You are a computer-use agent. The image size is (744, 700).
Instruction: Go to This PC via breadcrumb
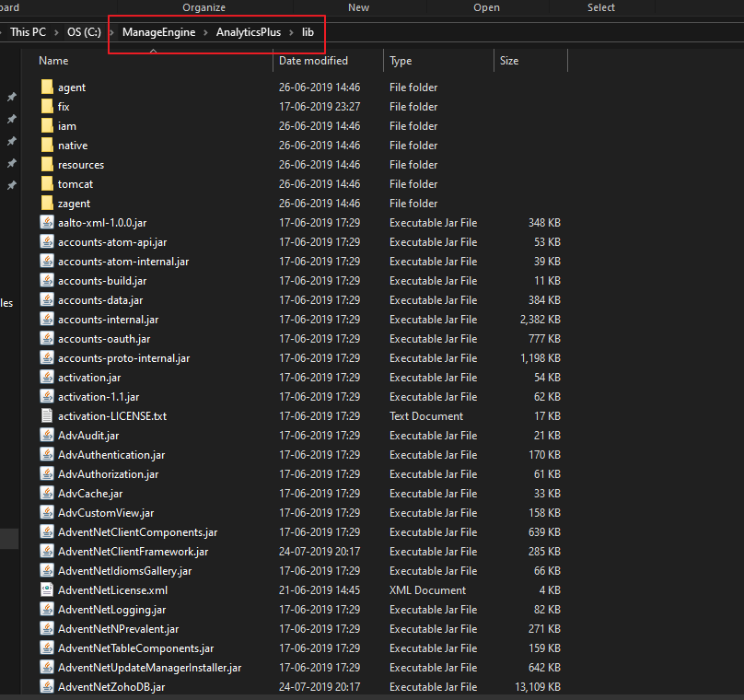(29, 32)
